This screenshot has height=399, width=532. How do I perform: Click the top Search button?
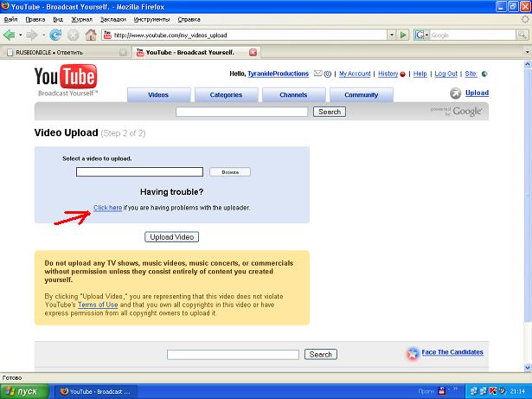(x=330, y=112)
